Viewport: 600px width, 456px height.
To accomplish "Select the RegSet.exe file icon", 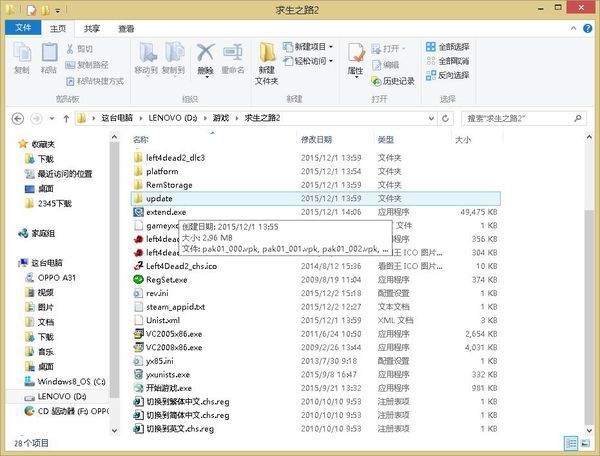I will (138, 280).
